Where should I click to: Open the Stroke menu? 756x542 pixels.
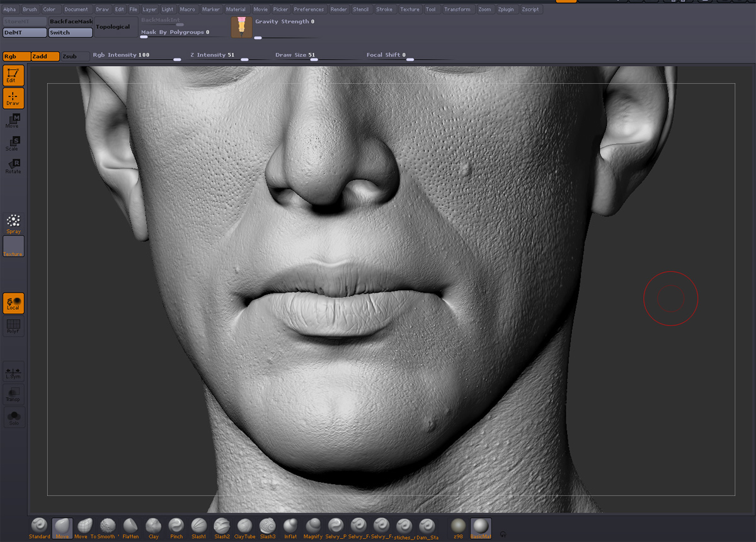[384, 9]
